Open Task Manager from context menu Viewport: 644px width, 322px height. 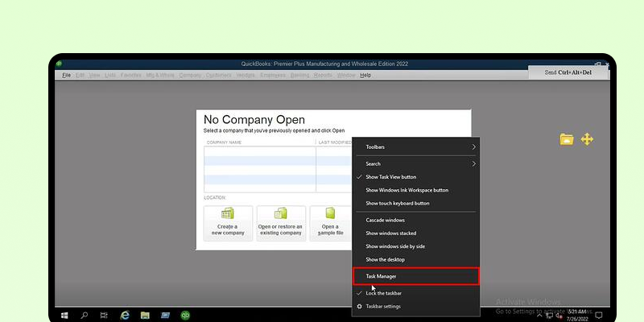pos(415,276)
